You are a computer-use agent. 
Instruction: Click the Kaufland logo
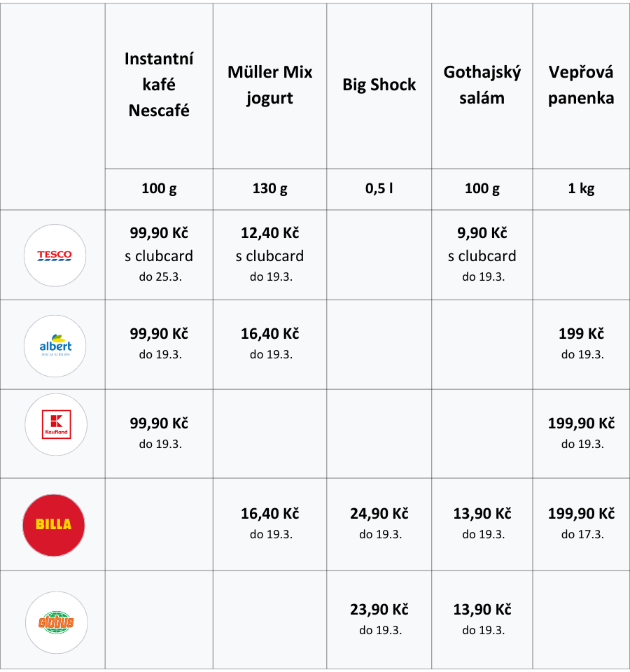pyautogui.click(x=56, y=425)
